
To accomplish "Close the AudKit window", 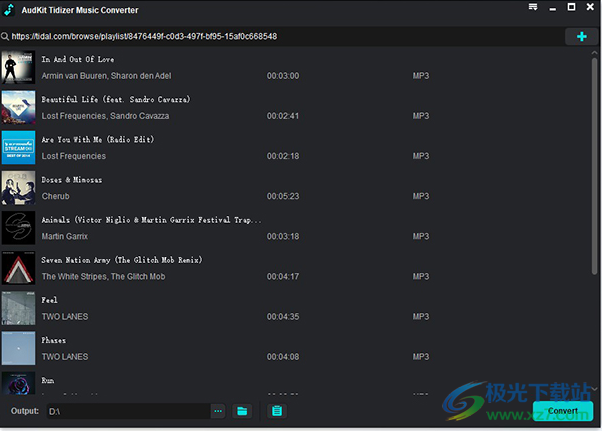I will (x=590, y=7).
